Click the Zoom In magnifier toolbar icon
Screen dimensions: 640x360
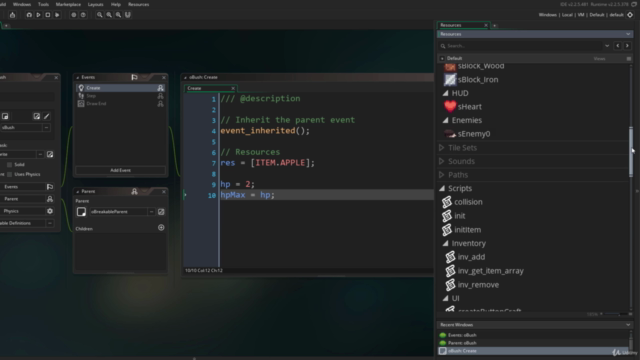pos(118,15)
